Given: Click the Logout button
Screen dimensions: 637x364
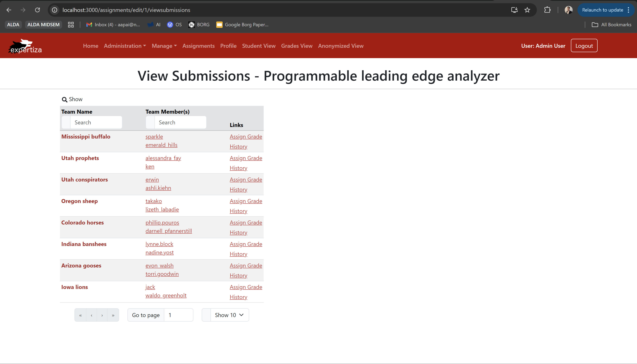Looking at the screenshot, I should (x=584, y=46).
